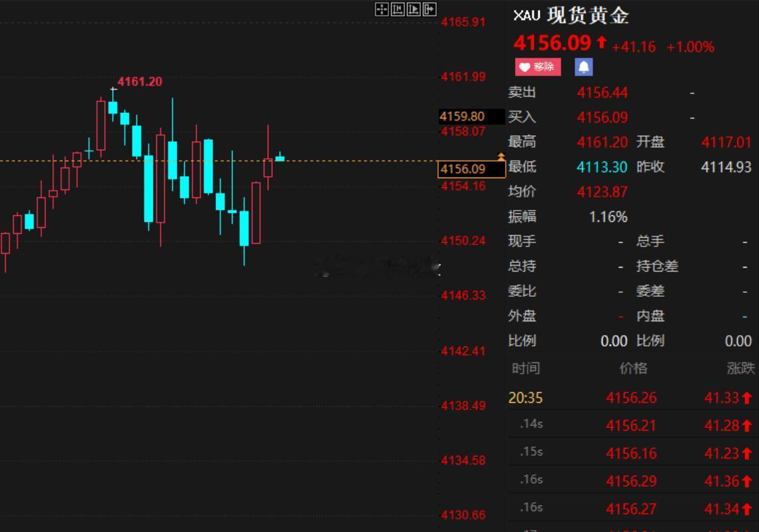Click the +41.16 change value

[634, 47]
